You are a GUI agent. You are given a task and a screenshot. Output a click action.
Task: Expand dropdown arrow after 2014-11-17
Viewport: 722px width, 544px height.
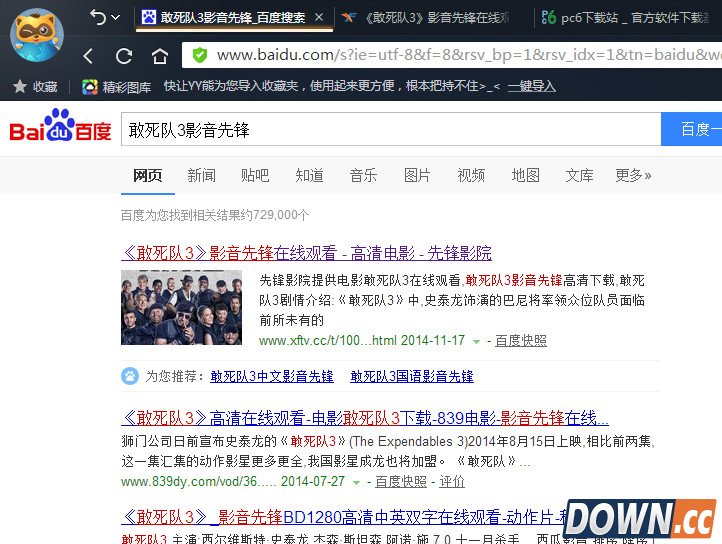477,341
